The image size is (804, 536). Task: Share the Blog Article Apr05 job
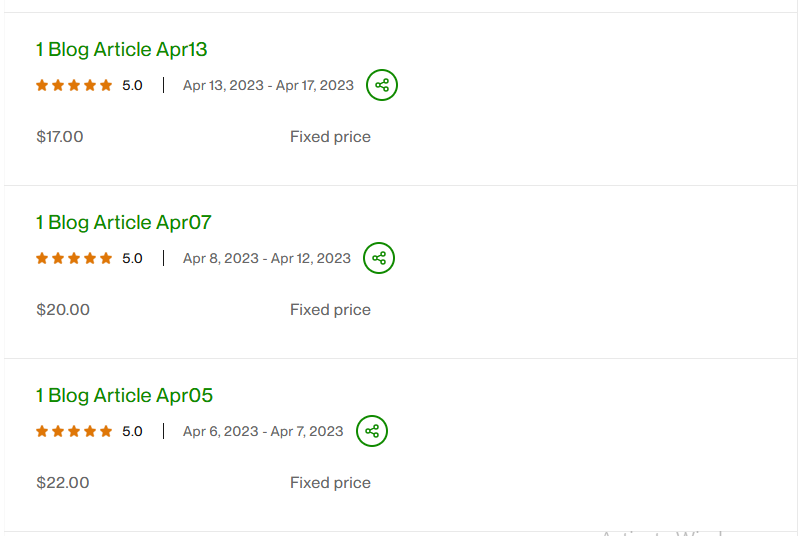372,431
